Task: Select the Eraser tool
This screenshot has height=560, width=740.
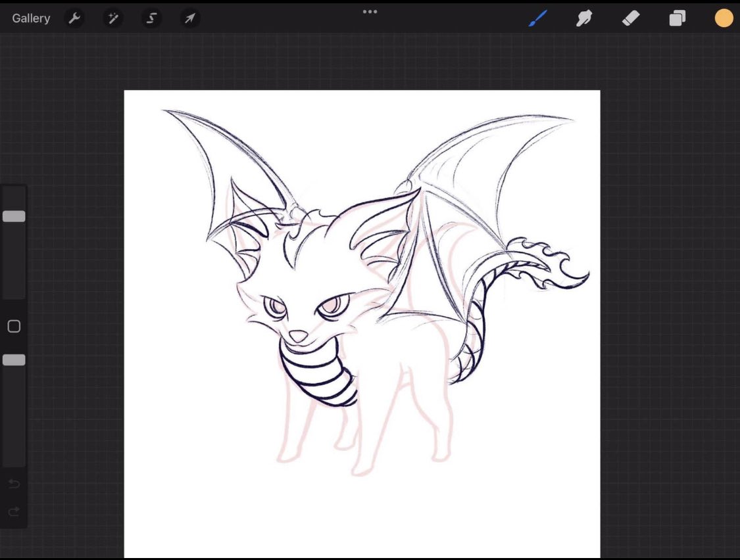Action: (631, 18)
